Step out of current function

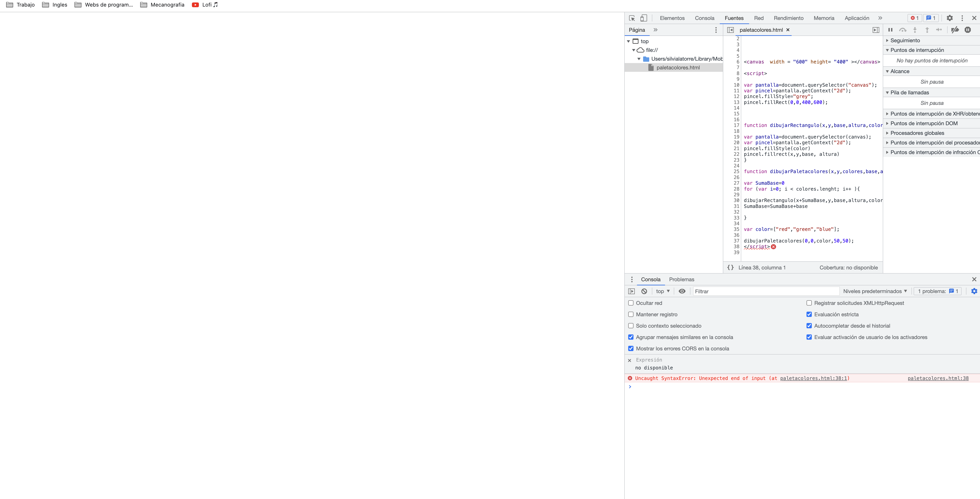click(x=927, y=30)
